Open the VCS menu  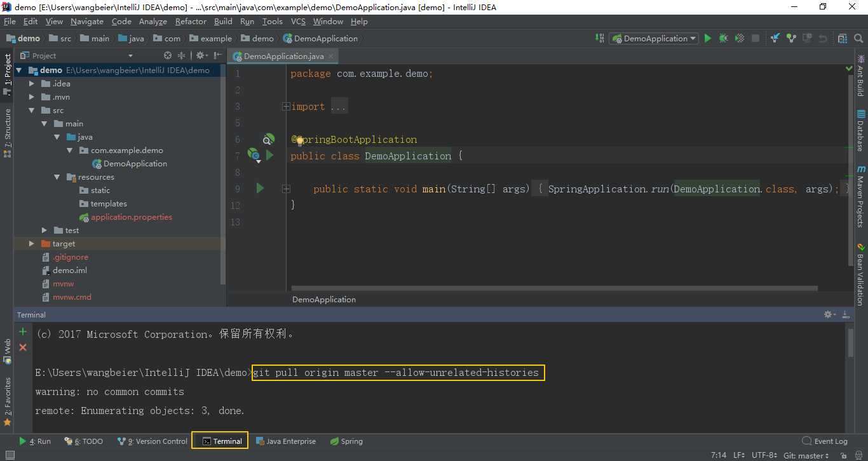click(298, 21)
